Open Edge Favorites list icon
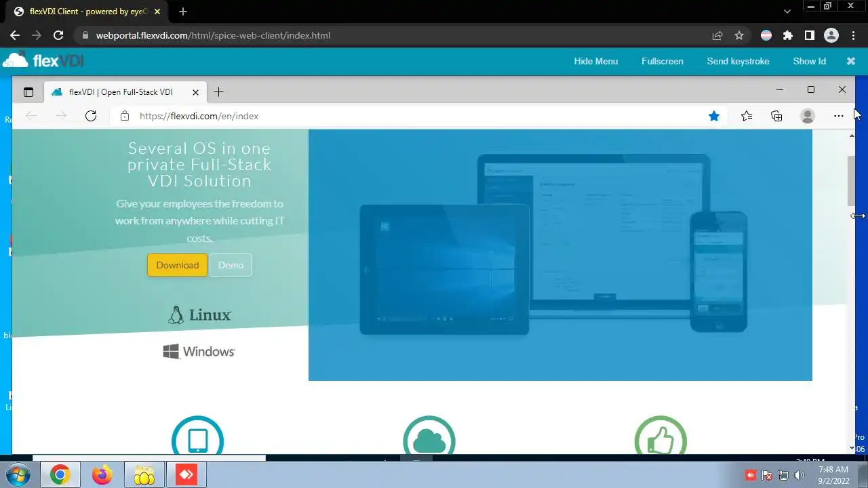Viewport: 868px width, 488px height. [x=747, y=116]
